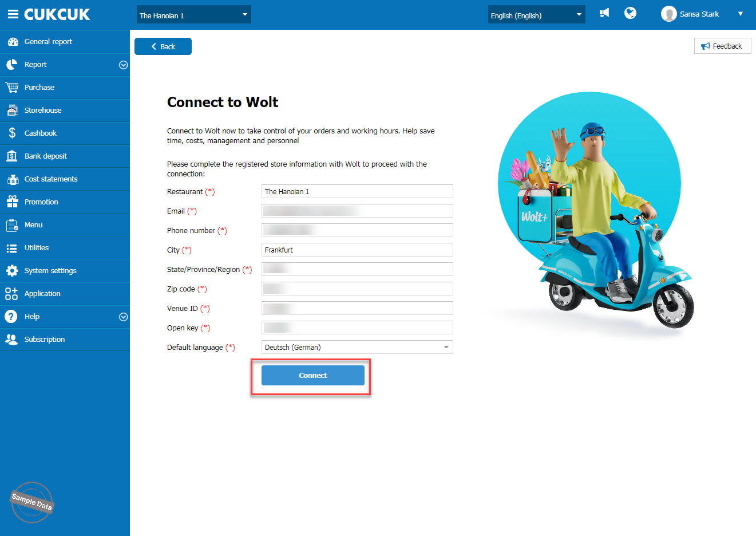Viewport: 756px width, 536px height.
Task: Click the Help question mark icon
Action: [11, 317]
